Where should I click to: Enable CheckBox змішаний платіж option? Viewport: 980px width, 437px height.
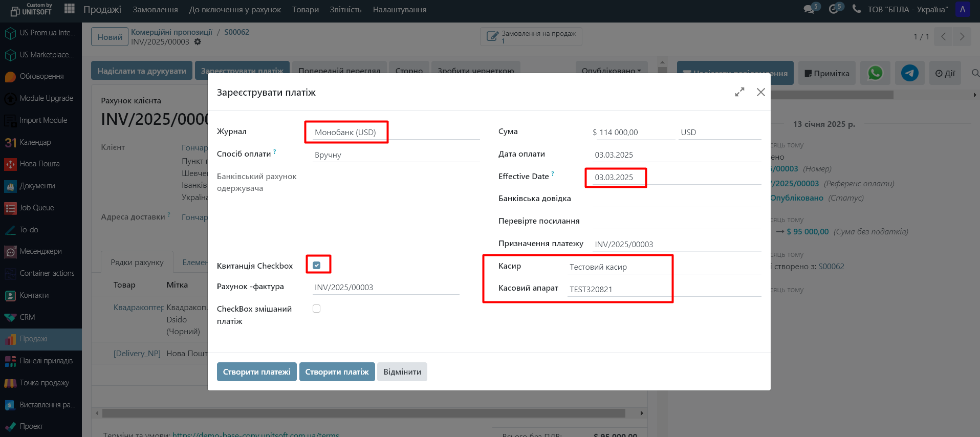[x=317, y=309]
